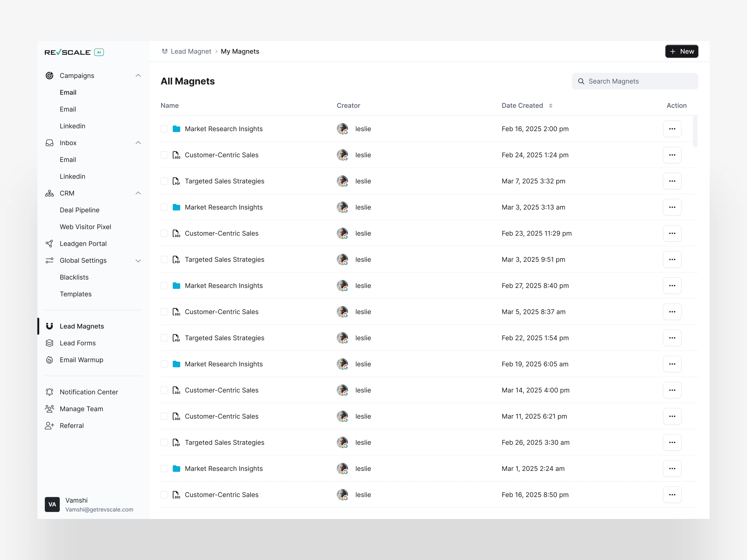Tick checkbox for Feb 24 1:24 pm magnet
The width and height of the screenshot is (747, 560).
(x=164, y=155)
